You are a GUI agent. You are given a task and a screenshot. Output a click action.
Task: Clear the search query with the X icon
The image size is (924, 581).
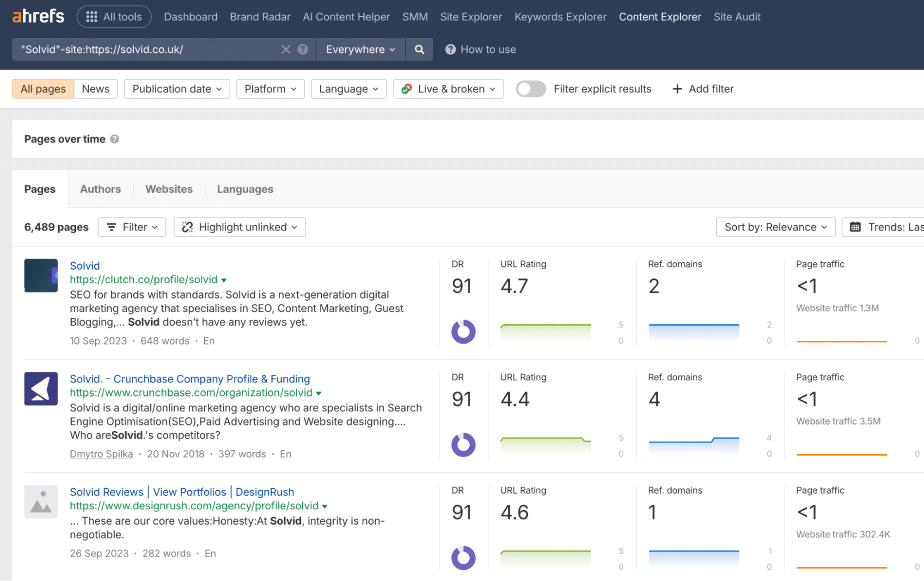coord(286,49)
